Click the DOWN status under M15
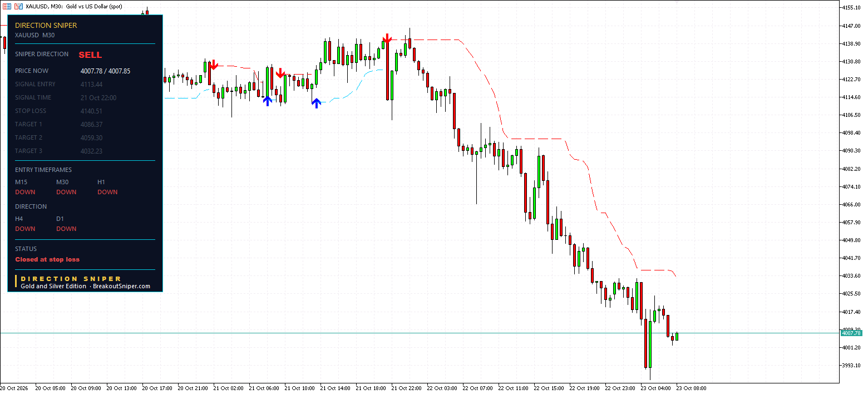868x394 pixels. (25, 192)
